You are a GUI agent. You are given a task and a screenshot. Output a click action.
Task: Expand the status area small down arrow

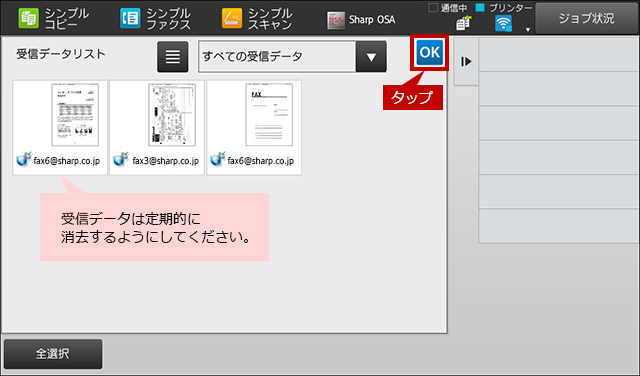[x=528, y=29]
